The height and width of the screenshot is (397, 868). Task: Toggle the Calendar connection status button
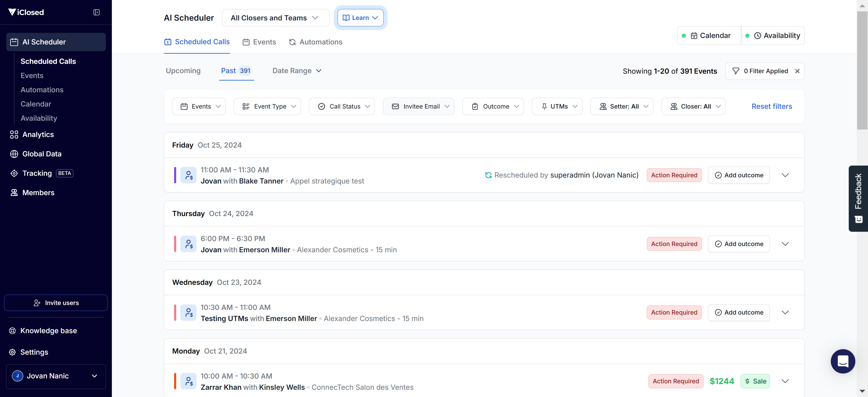point(709,36)
